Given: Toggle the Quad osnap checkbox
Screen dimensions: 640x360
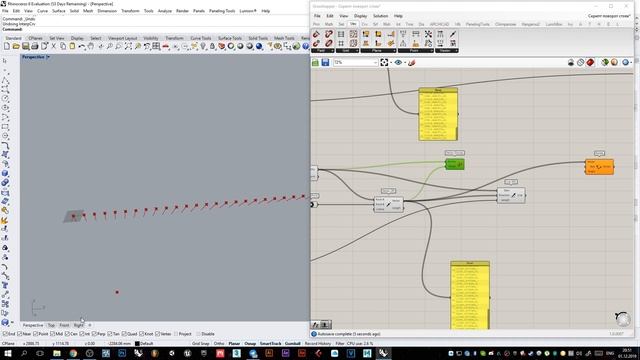Looking at the screenshot, I should pyautogui.click(x=124, y=334).
